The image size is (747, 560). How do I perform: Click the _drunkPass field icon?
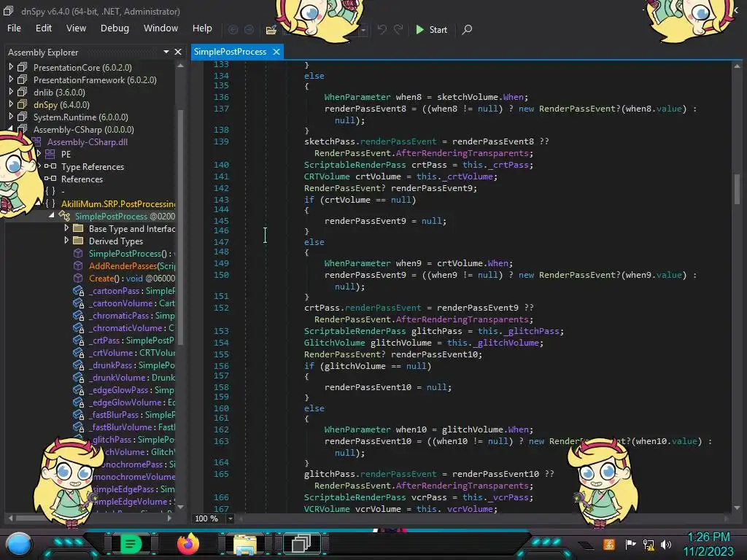[x=78, y=365]
